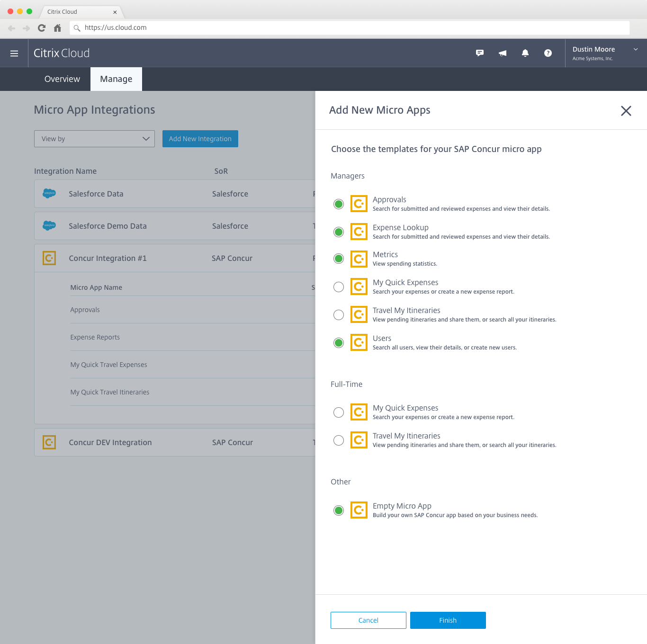
Task: Open the chat feedback icon
Action: 480,53
